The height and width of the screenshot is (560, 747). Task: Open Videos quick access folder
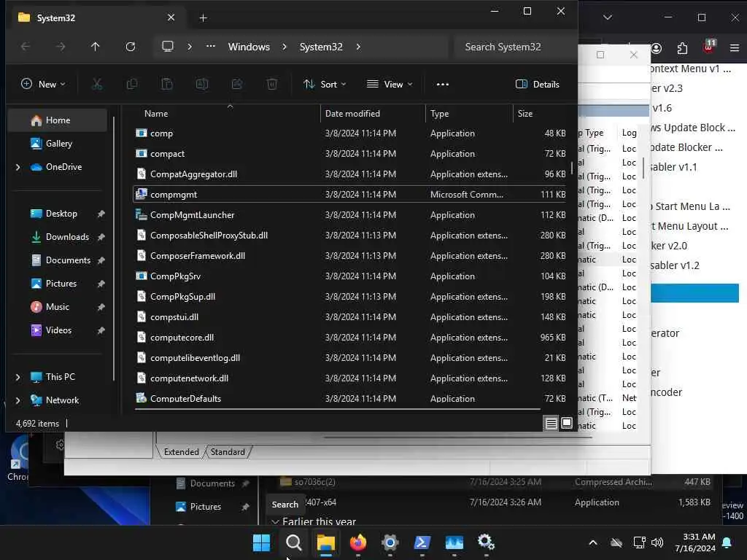click(x=58, y=330)
